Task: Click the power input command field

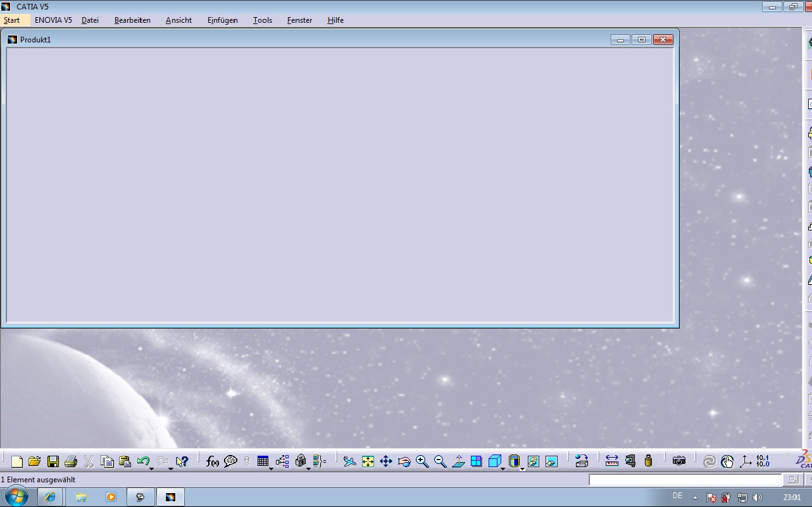Action: pos(685,480)
